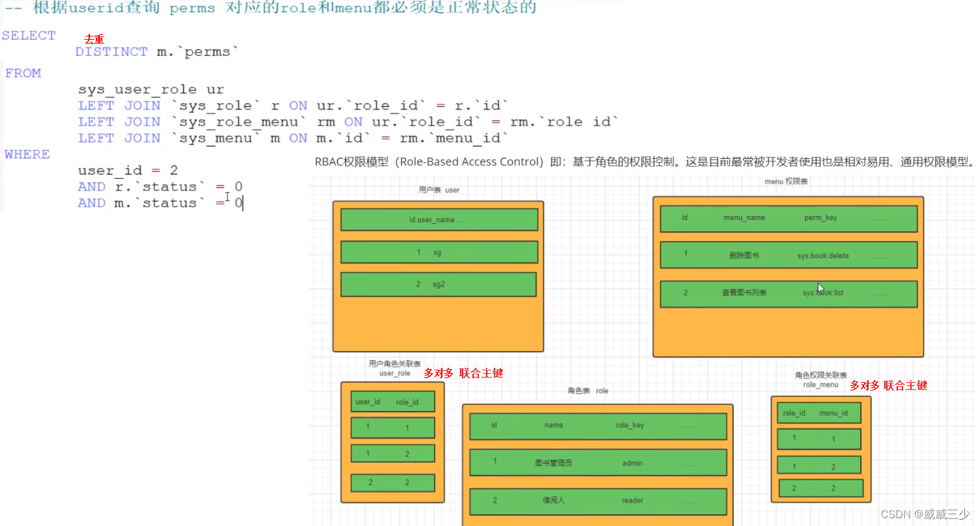
Task: Click the WHERE keyword
Action: tap(27, 154)
